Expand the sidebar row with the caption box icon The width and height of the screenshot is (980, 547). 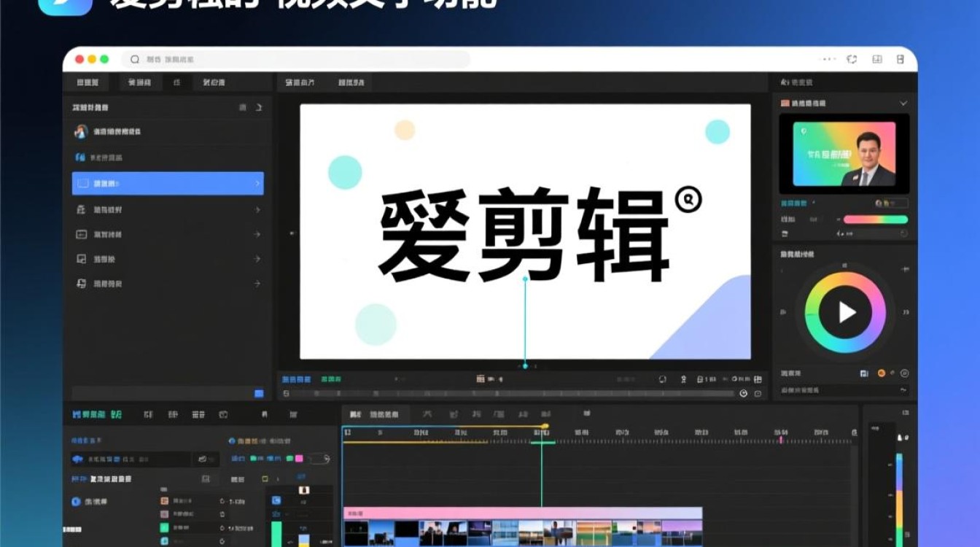click(x=168, y=234)
